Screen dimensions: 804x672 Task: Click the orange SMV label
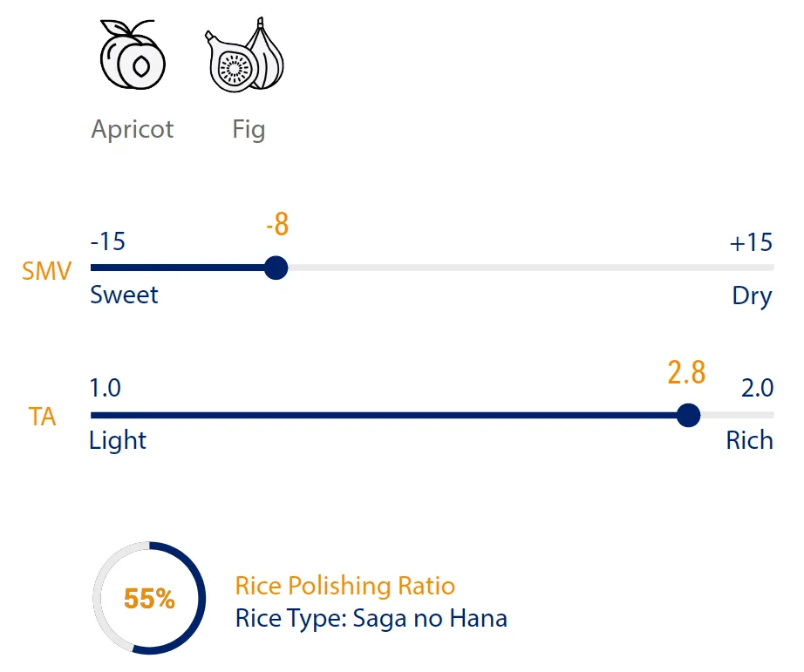[45, 271]
